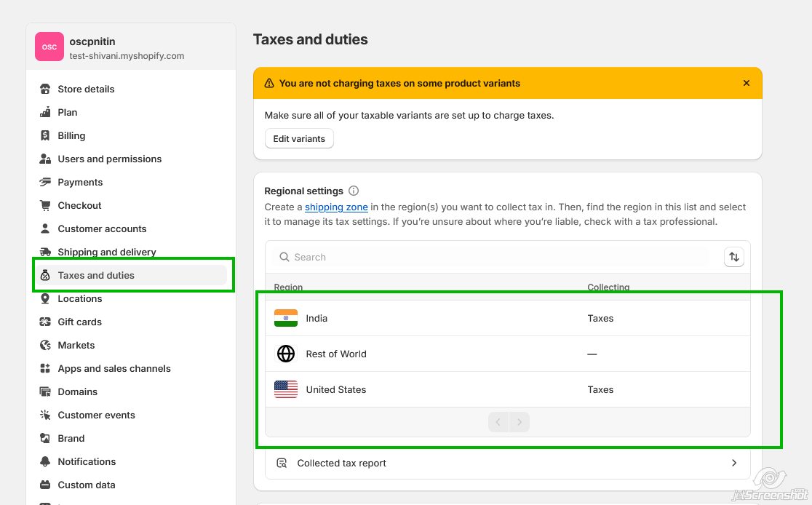Screen dimensions: 812x505
Task: Click the Rest of World globe icon
Action: pos(286,354)
